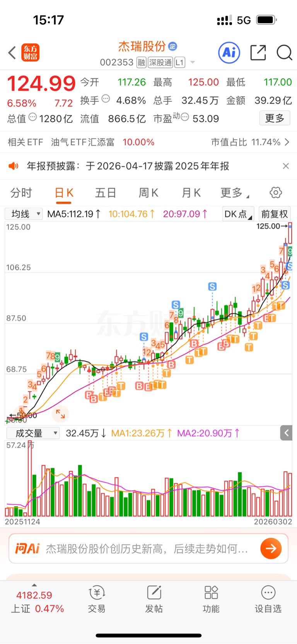This screenshot has height=644, width=297.
Task: Tap the 相关ETF label
Action: (26, 142)
